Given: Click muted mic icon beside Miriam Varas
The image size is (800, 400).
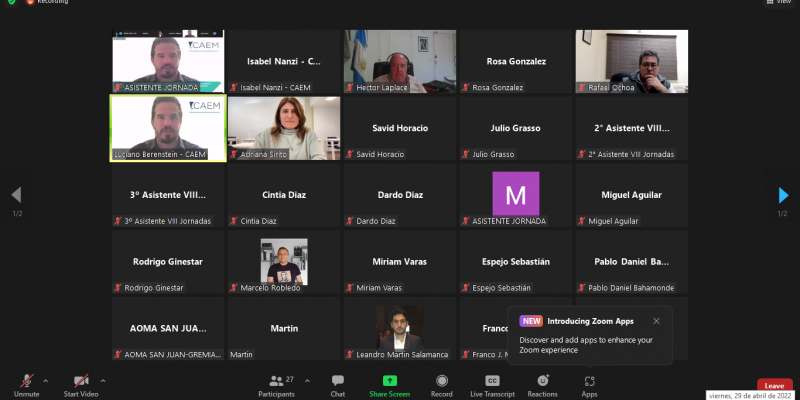Looking at the screenshot, I should (350, 288).
